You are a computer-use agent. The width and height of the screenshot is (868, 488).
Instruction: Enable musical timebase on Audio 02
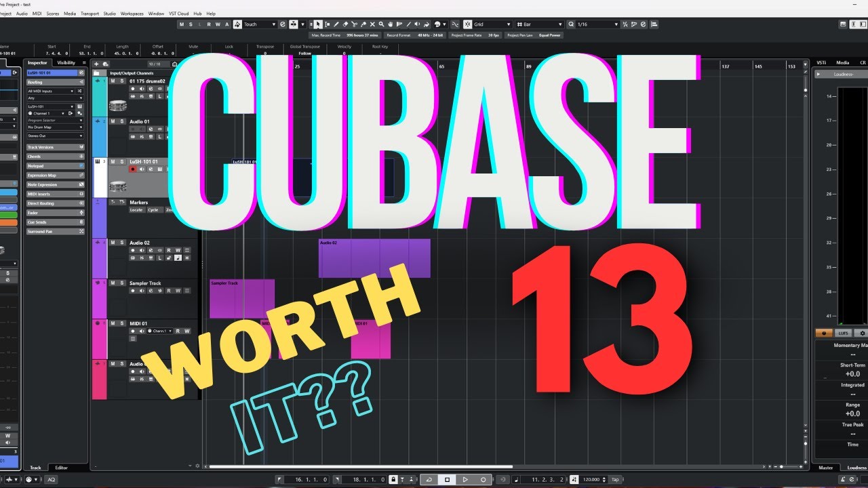[178, 258]
